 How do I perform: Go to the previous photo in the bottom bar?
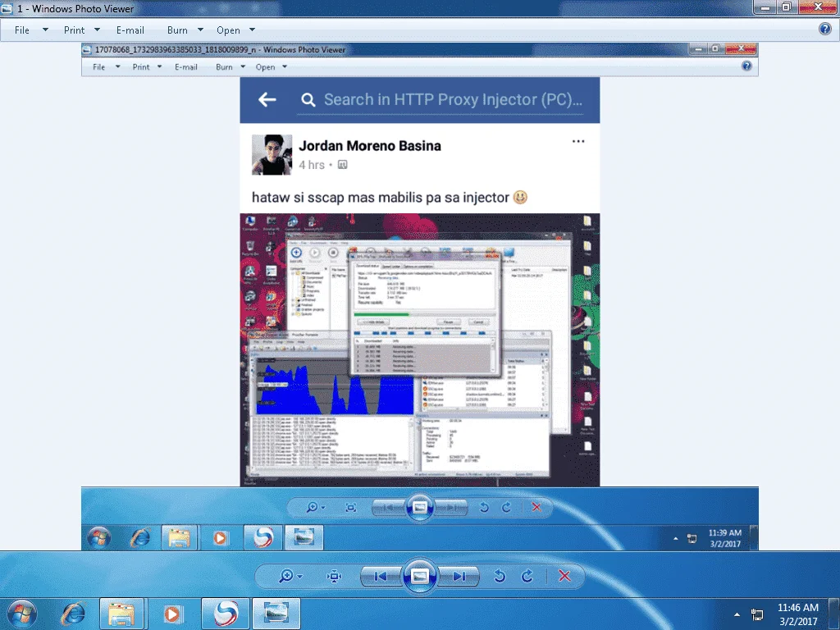click(381, 577)
